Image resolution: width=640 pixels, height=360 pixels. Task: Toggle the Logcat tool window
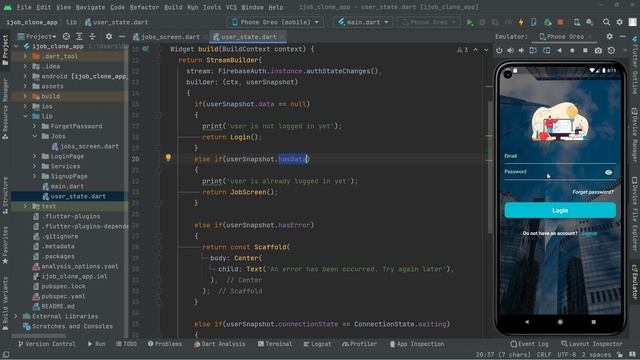(x=317, y=344)
